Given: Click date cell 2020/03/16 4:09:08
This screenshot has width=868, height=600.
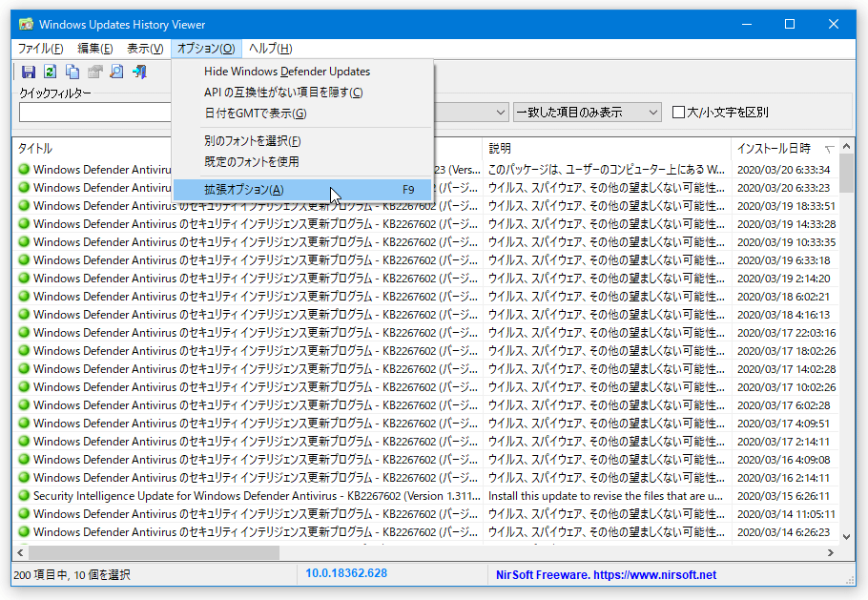Looking at the screenshot, I should coord(783,460).
